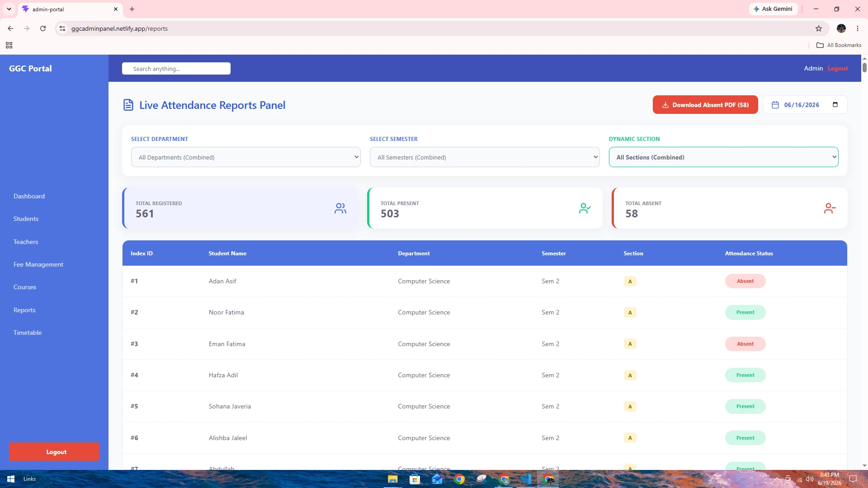The width and height of the screenshot is (868, 488).
Task: Expand the Select Department dropdown
Action: tap(246, 157)
